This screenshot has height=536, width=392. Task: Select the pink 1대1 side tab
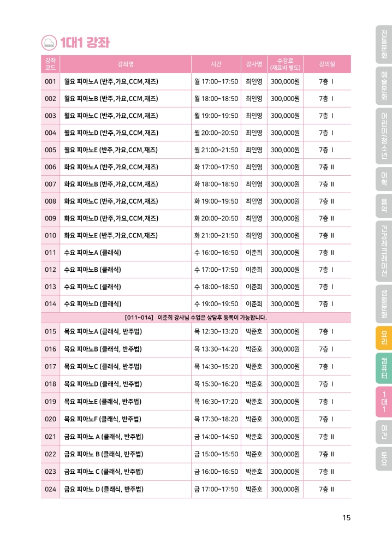tap(383, 401)
